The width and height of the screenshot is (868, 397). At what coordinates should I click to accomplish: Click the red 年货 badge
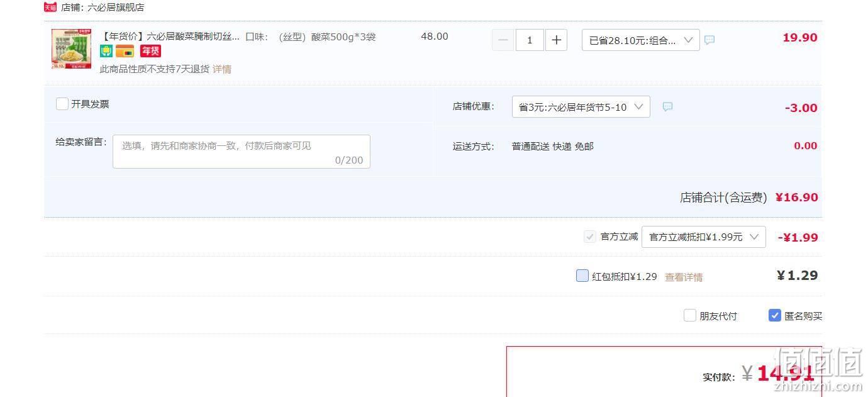(150, 51)
